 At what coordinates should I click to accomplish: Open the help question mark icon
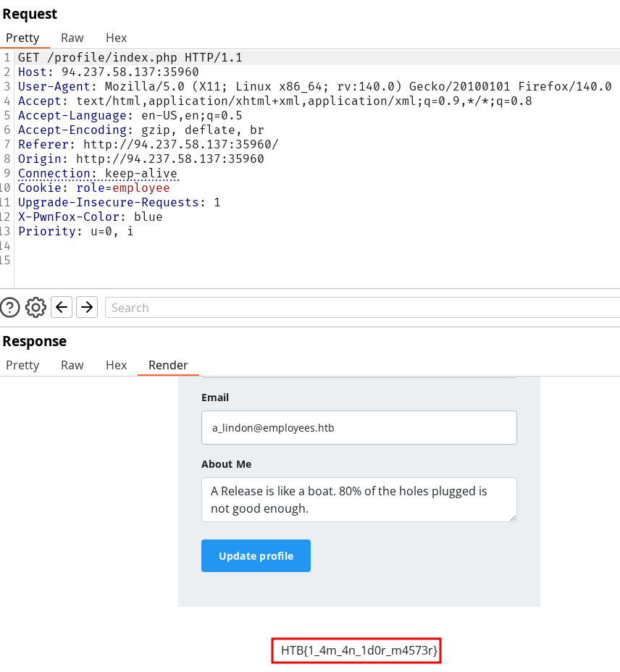coord(10,308)
